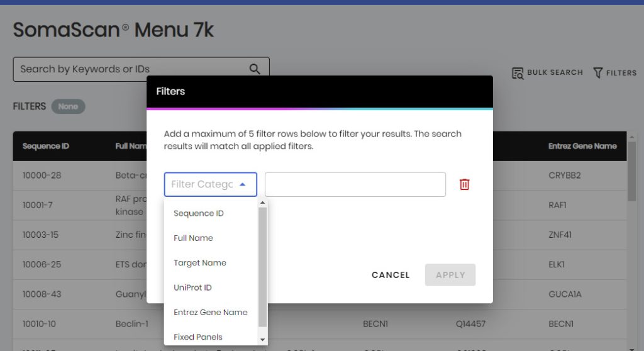Click dropdown list scroll down arrow
The width and height of the screenshot is (644, 351).
[x=262, y=340]
